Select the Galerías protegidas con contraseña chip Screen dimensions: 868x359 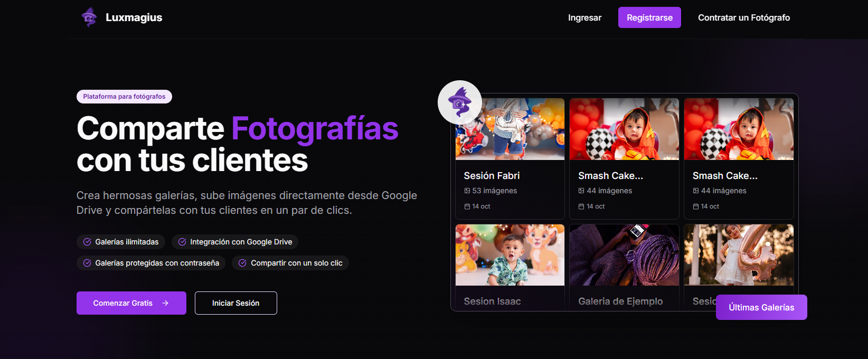(x=151, y=263)
